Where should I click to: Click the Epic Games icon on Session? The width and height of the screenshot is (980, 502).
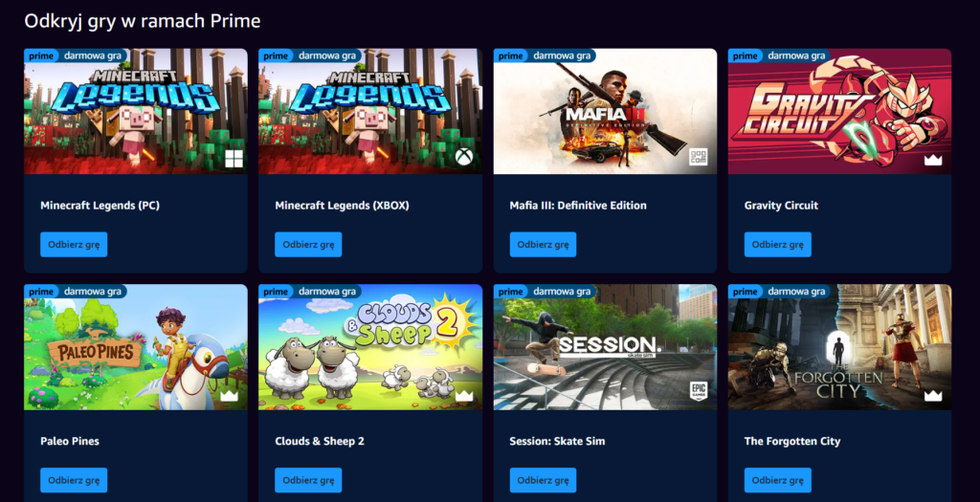pos(698,391)
